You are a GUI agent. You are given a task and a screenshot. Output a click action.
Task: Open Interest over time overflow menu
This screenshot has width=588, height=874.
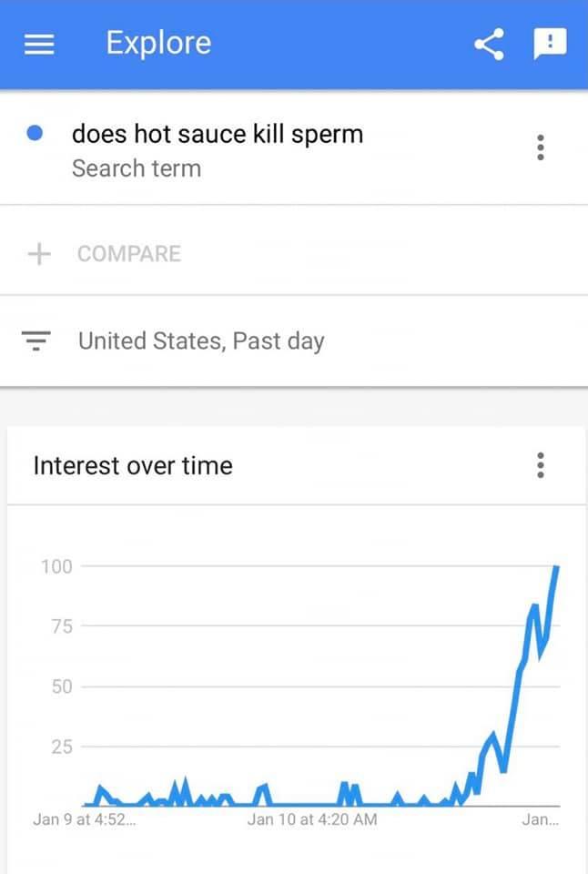click(x=541, y=465)
